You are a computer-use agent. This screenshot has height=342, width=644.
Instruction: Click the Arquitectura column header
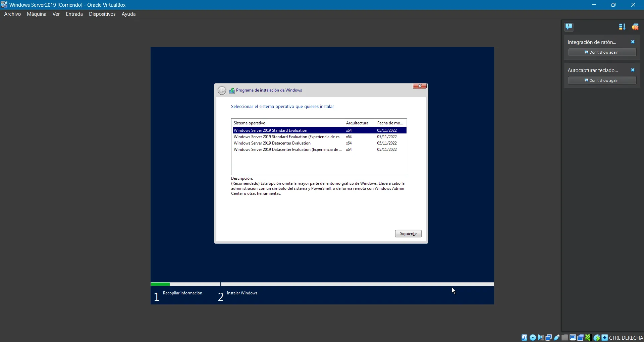tap(359, 123)
